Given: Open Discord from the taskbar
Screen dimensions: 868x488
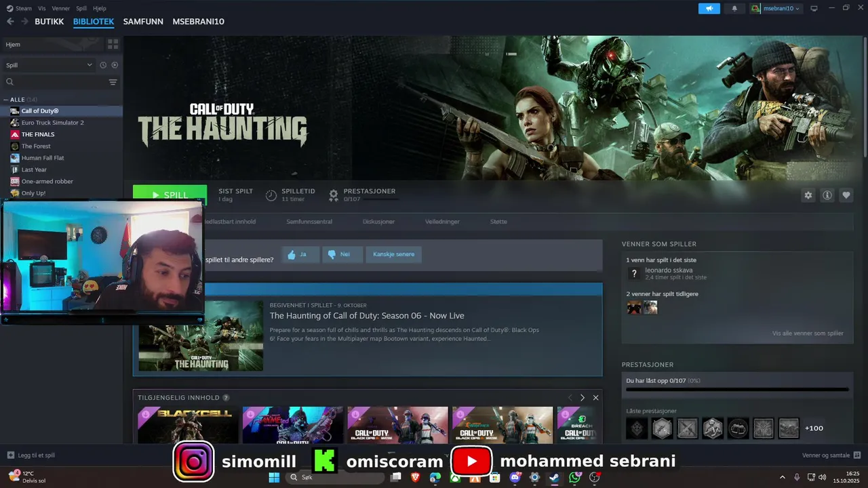Looking at the screenshot, I should 515,477.
